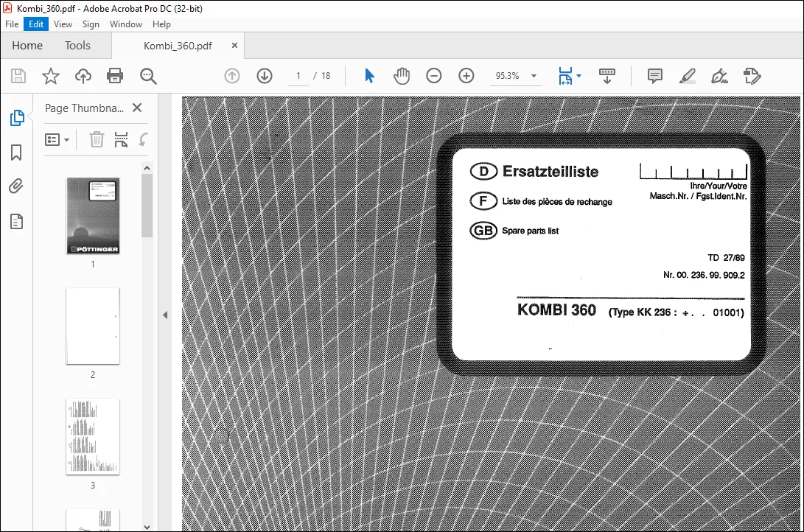
Task: Delete selected page with trash icon
Action: (97, 139)
